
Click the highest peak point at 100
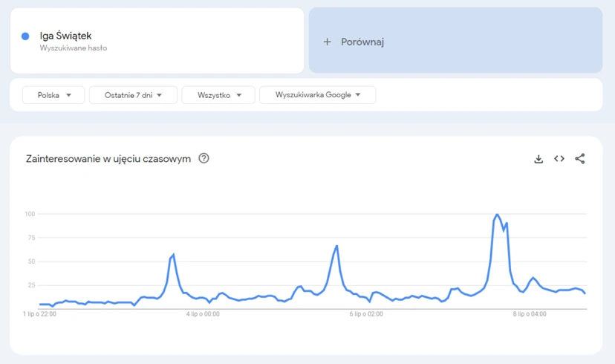497,214
